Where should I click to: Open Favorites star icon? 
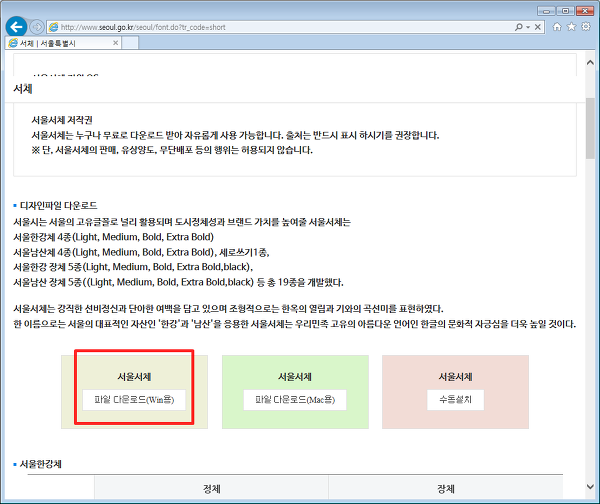[x=571, y=26]
